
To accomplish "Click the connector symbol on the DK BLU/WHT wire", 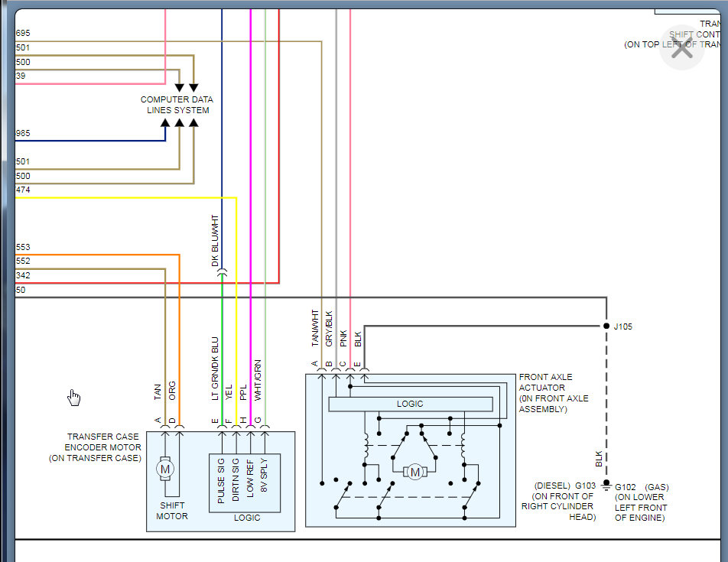I will pyautogui.click(x=222, y=272).
